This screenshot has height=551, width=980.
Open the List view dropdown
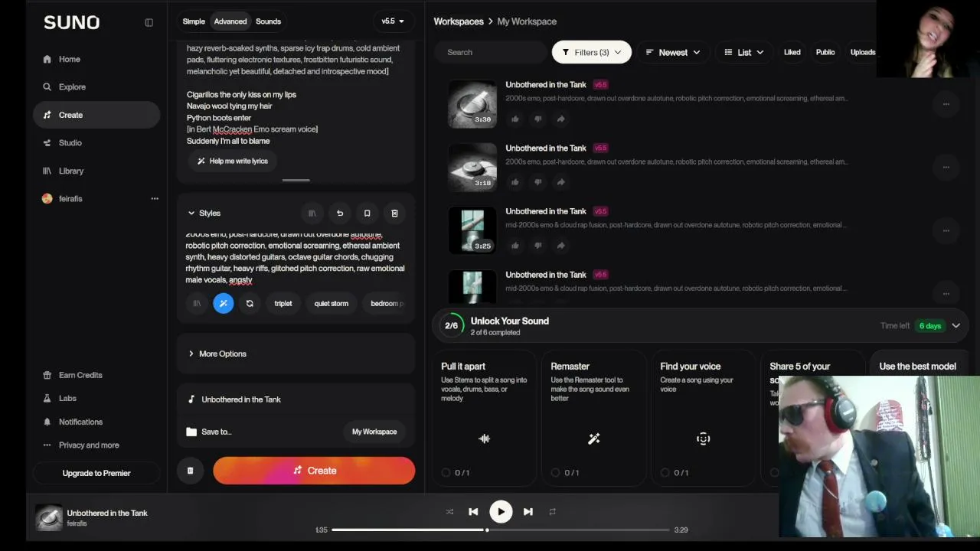click(744, 52)
